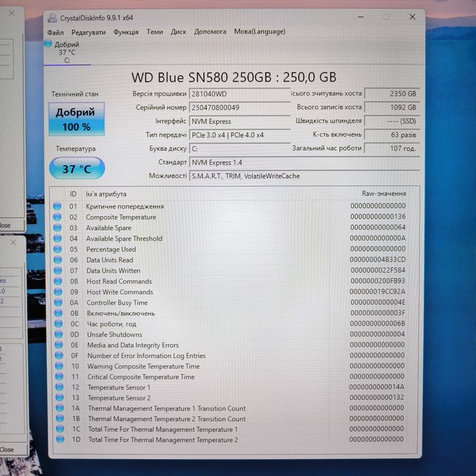Close the CrystalDiskInfo window
This screenshot has height=476, width=476.
coord(412,17)
